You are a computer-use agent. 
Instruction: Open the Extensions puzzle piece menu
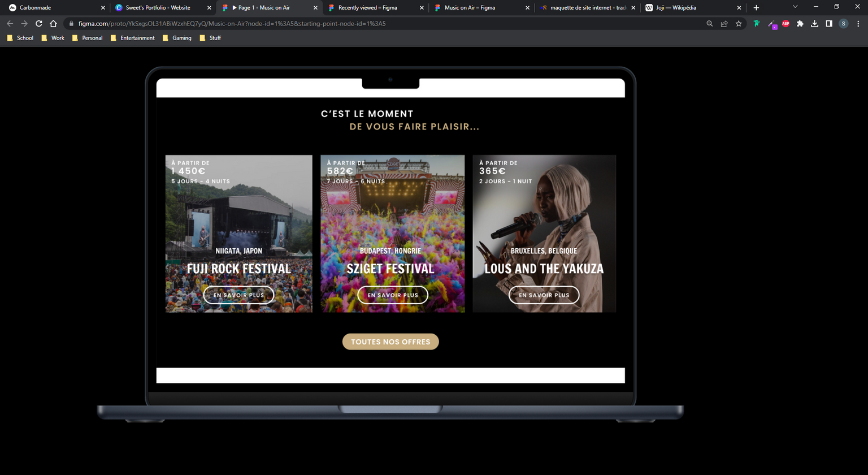coord(800,24)
